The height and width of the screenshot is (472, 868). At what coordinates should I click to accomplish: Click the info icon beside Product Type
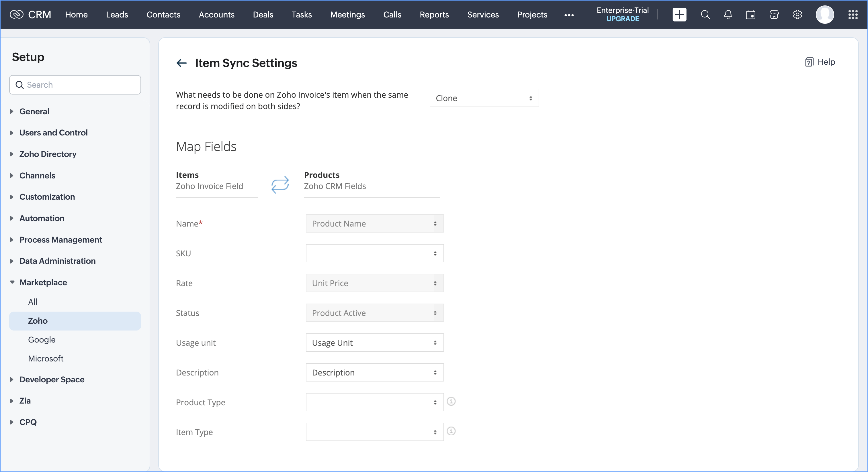[x=451, y=401]
